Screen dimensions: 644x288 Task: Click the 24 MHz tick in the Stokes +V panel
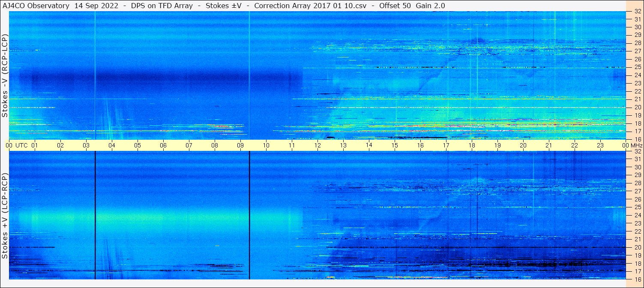tap(637, 215)
